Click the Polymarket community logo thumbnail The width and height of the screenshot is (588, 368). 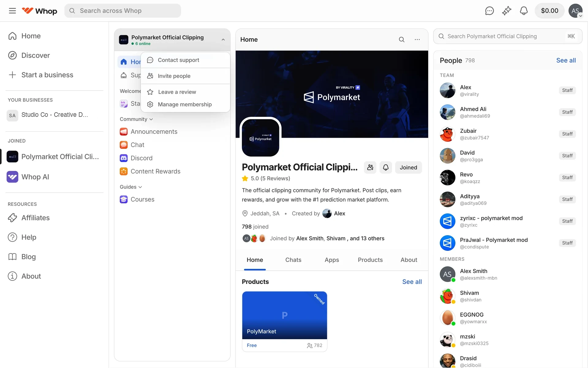tap(261, 138)
